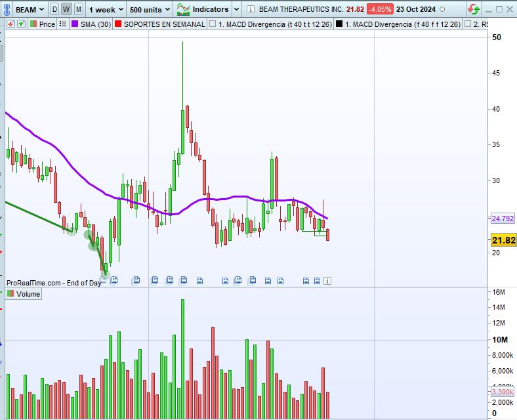Click the 16M volume axis label

coord(499,292)
